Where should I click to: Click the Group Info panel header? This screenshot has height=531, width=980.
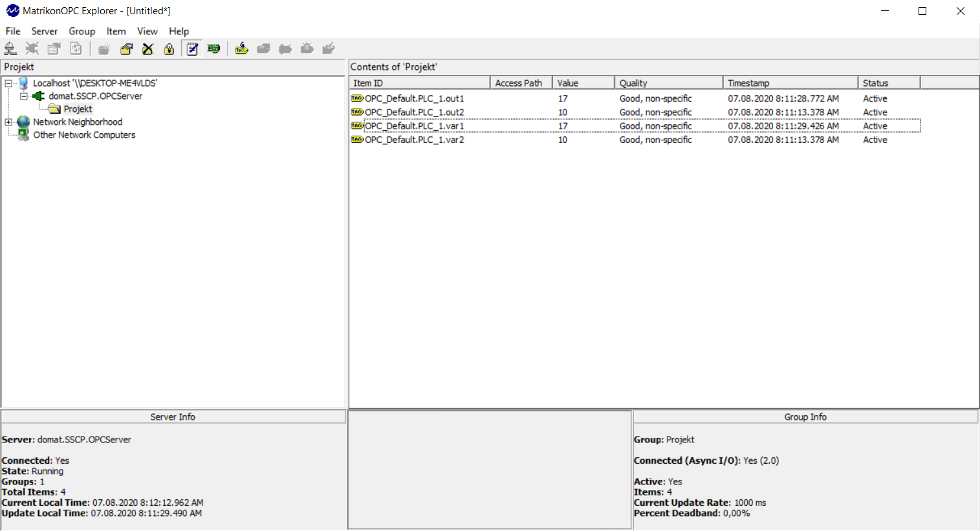805,417
